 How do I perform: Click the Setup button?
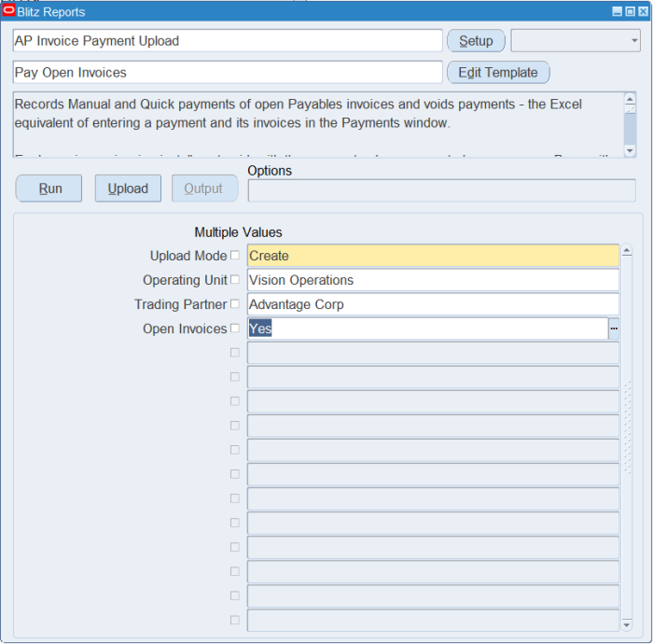476,40
